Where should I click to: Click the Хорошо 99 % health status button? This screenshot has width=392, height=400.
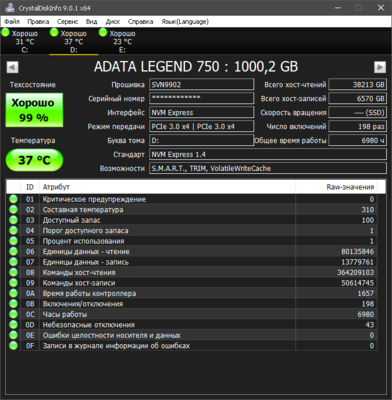click(x=34, y=110)
